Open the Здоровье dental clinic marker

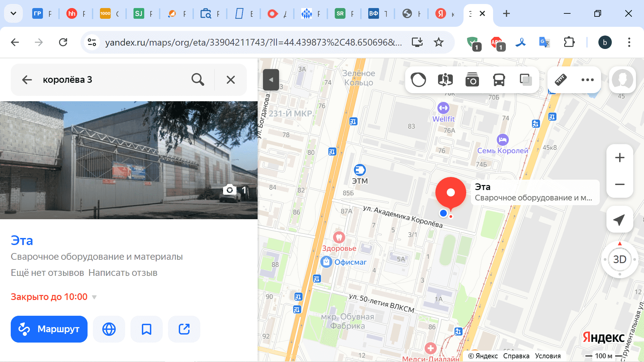pos(339,238)
